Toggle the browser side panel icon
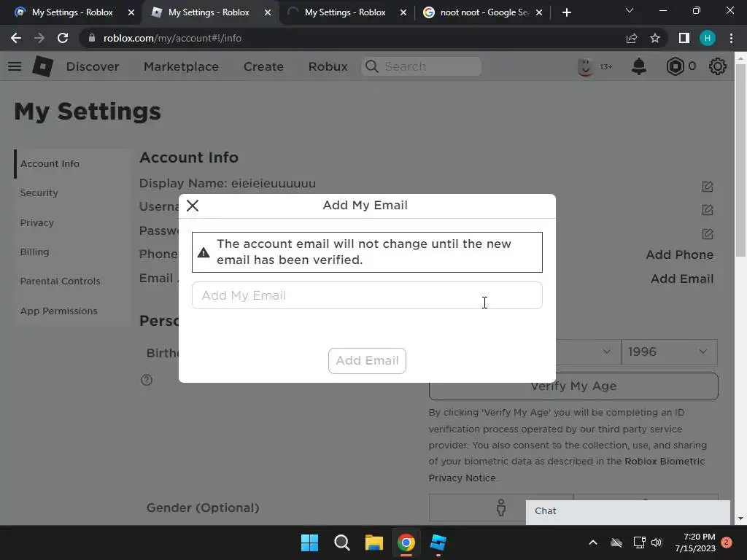The width and height of the screenshot is (747, 560). pyautogui.click(x=684, y=38)
